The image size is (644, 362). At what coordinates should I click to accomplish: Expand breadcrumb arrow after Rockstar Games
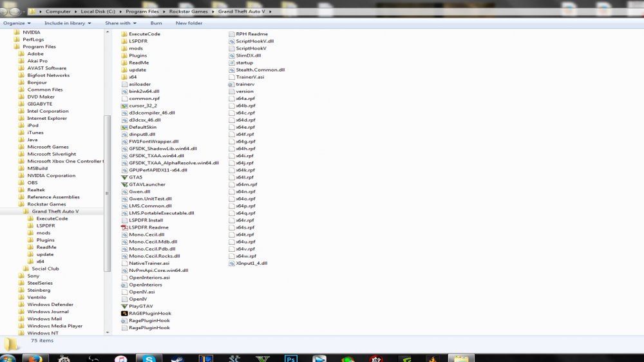[x=213, y=12]
